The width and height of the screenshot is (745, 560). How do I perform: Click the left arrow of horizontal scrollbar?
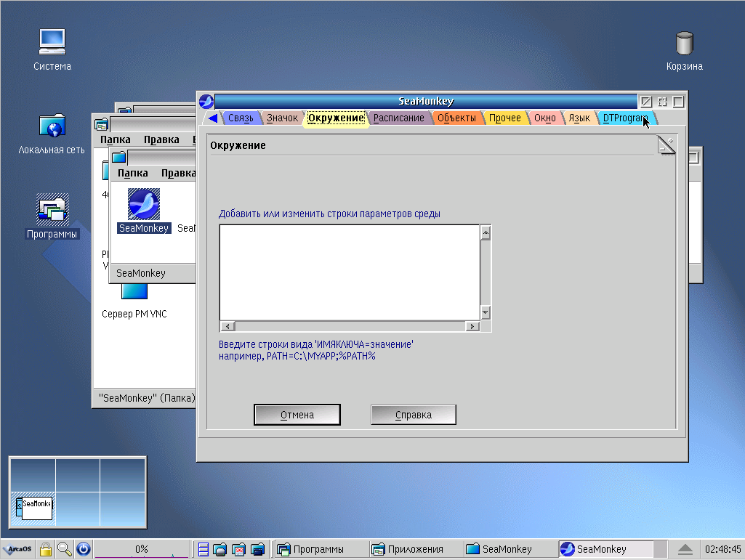(x=228, y=326)
